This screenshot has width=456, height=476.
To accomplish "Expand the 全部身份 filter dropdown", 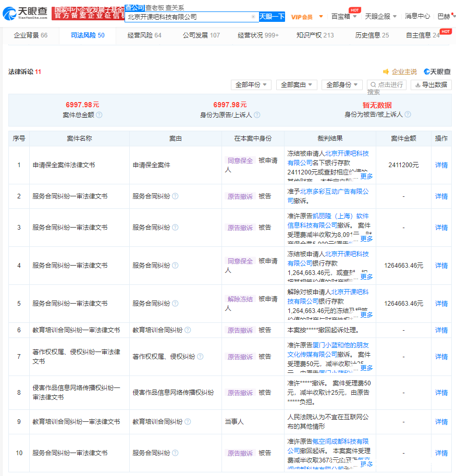I will coord(342,84).
